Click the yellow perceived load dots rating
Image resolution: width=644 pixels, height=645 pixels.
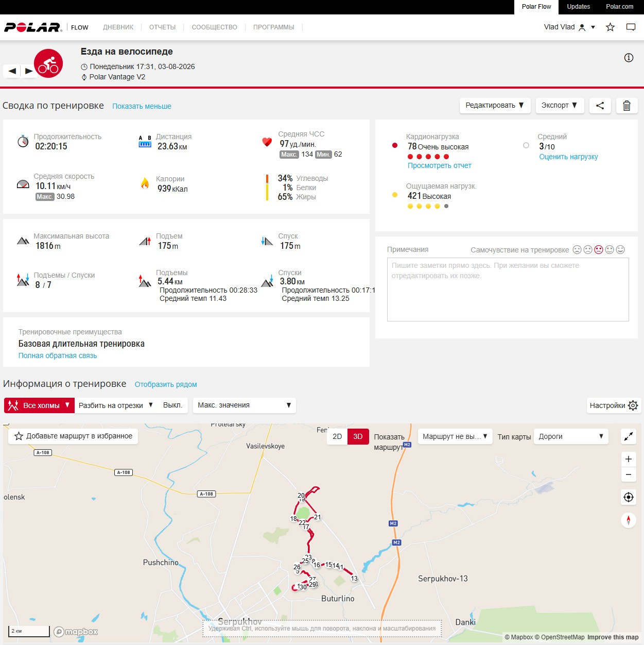pyautogui.click(x=428, y=206)
